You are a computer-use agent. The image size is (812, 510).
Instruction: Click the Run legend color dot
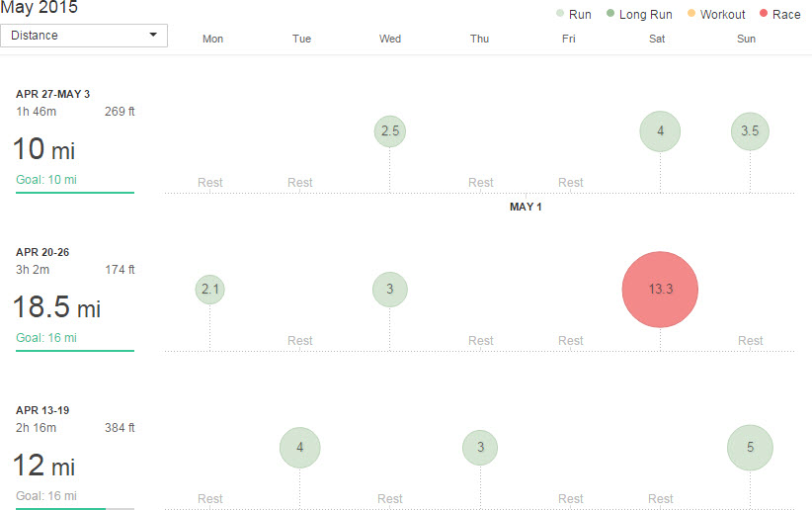[x=560, y=15]
